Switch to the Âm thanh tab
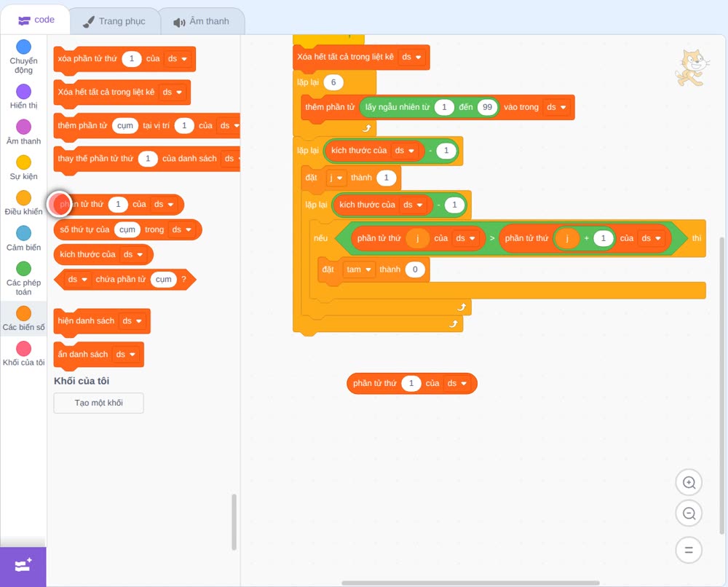The image size is (728, 587). click(202, 21)
